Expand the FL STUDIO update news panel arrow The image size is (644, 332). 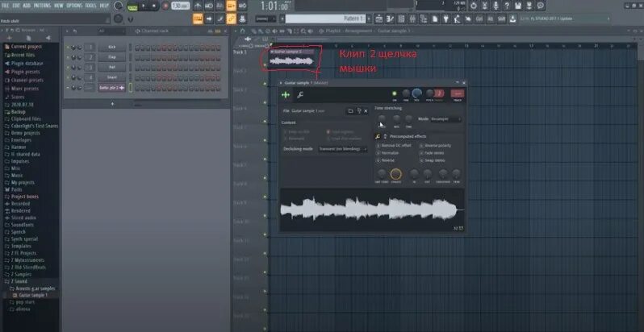coord(608,19)
